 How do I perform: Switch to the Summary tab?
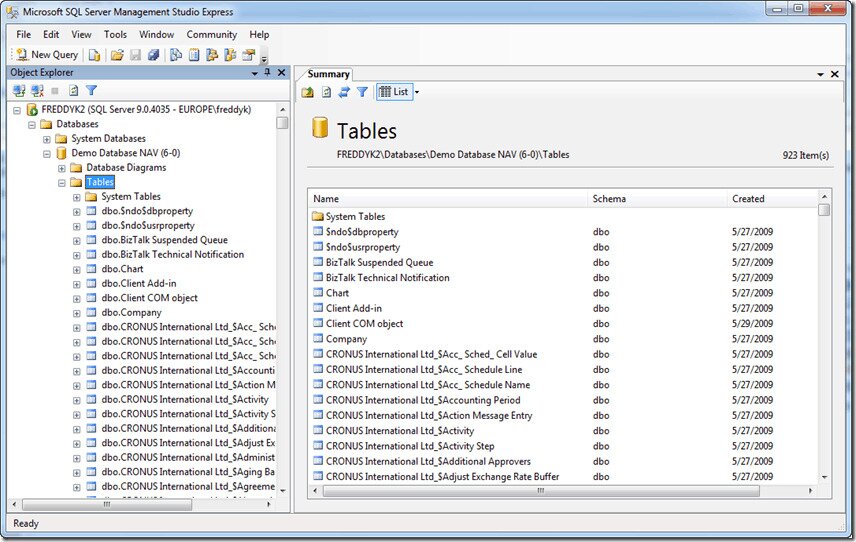coord(328,74)
